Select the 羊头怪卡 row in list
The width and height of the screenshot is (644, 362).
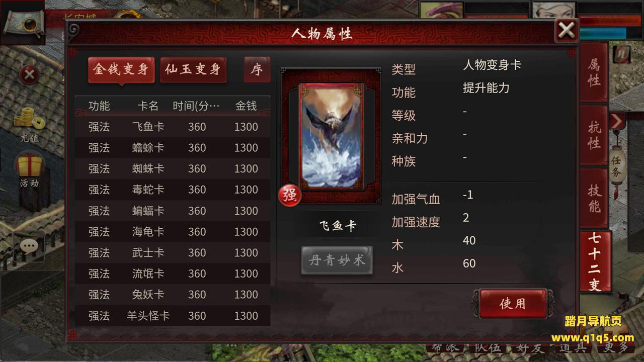point(173,316)
